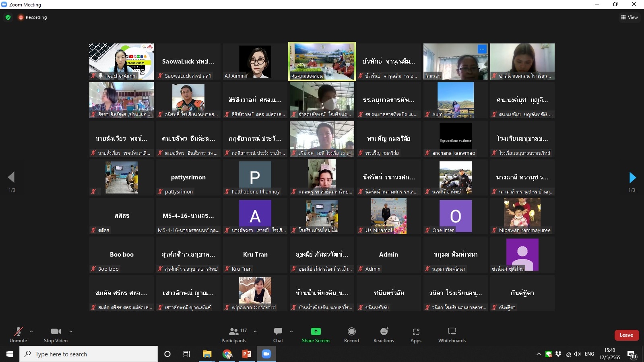Click the red Leave button
Viewport: 644px width, 362px height.
(x=626, y=335)
